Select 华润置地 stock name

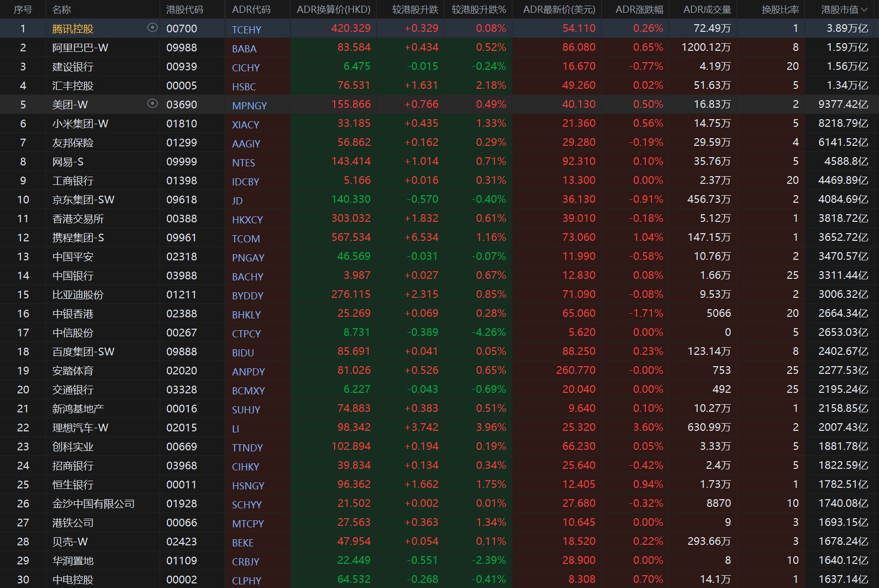(x=73, y=561)
